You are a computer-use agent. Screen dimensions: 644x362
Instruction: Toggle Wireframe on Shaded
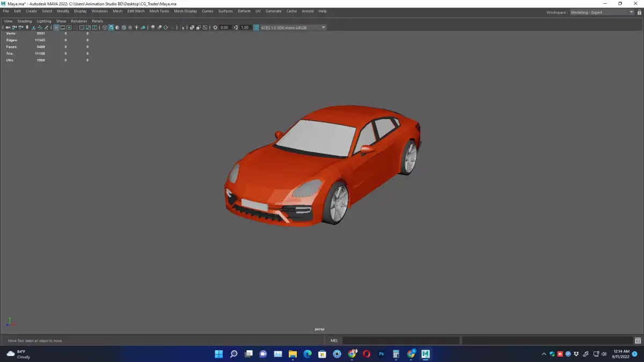point(123,27)
